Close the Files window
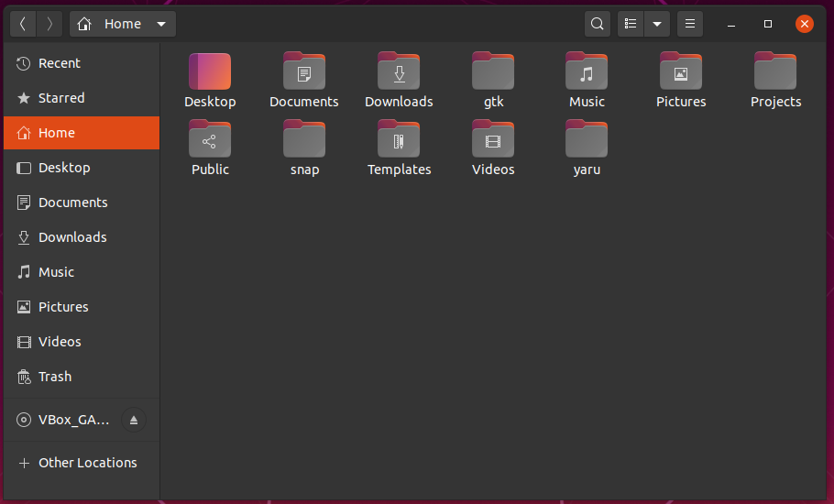Viewport: 834px width, 504px height. tap(805, 24)
